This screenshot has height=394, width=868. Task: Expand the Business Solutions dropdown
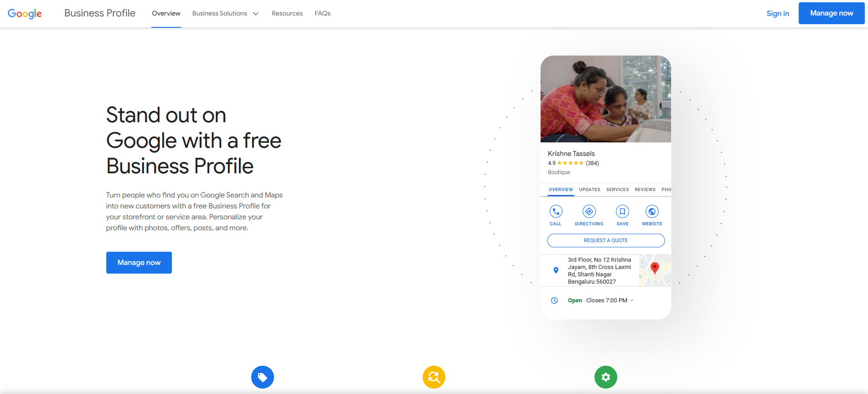coord(225,14)
